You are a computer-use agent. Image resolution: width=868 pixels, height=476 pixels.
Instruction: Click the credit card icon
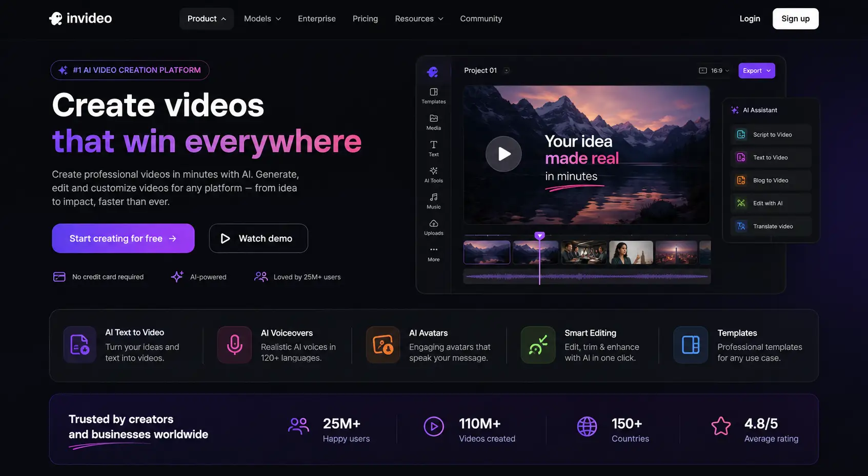click(x=59, y=277)
